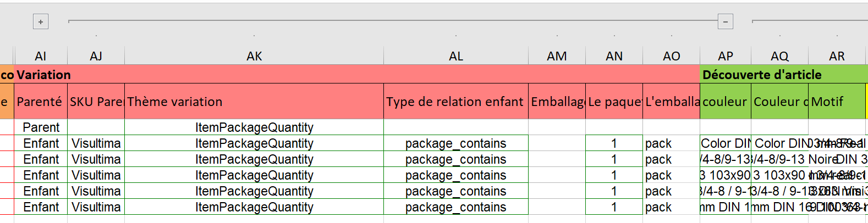868x223 pixels.
Task: Collapse the column group with minus button
Action: point(726,22)
